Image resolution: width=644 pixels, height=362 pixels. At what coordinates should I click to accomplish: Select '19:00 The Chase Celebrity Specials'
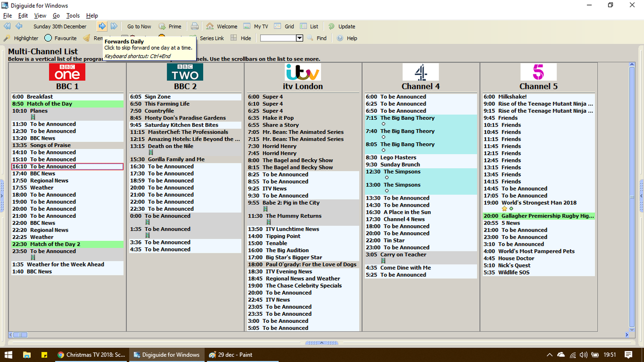(303, 285)
